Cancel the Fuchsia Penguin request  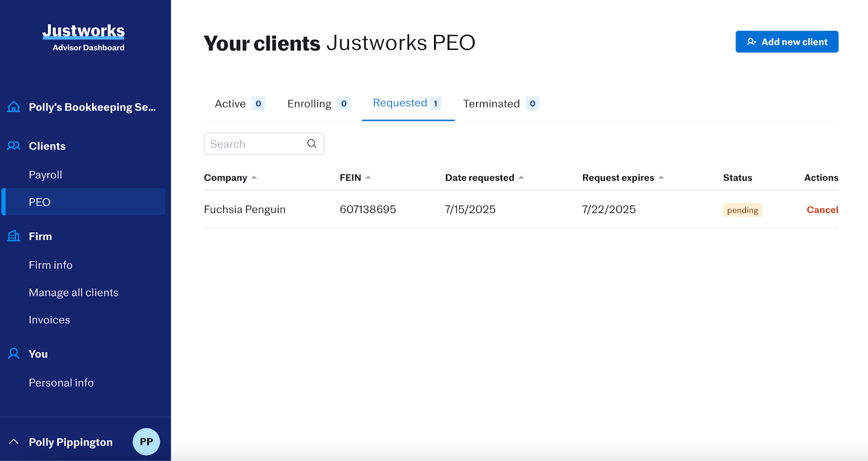[822, 210]
